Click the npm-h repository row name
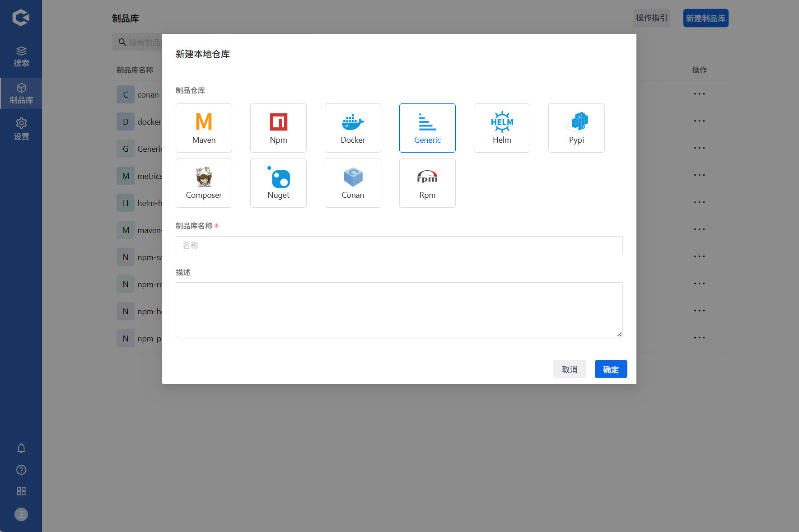799x532 pixels. click(150, 312)
